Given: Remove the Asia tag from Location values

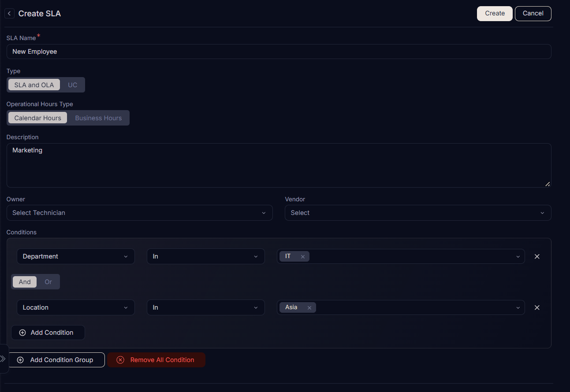Looking at the screenshot, I should click(x=309, y=308).
